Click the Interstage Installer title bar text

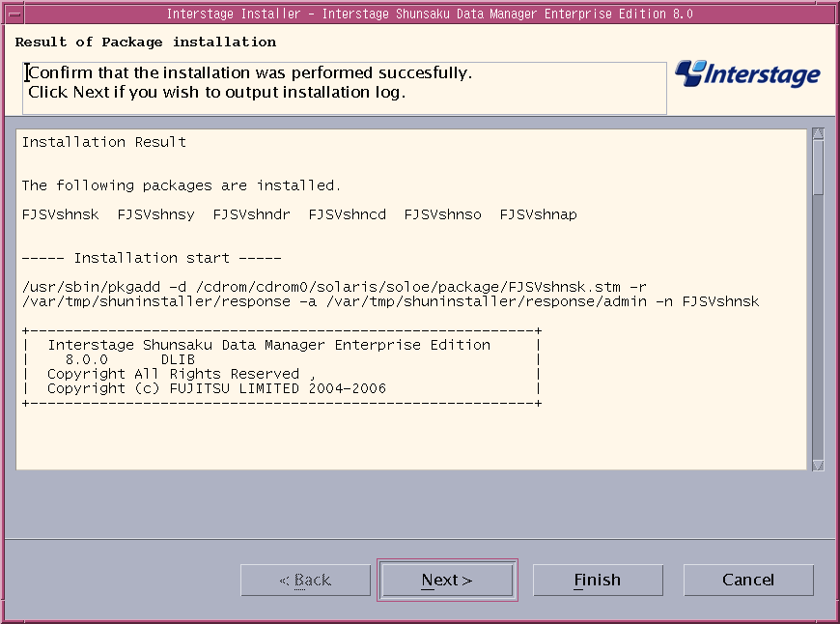pos(430,14)
